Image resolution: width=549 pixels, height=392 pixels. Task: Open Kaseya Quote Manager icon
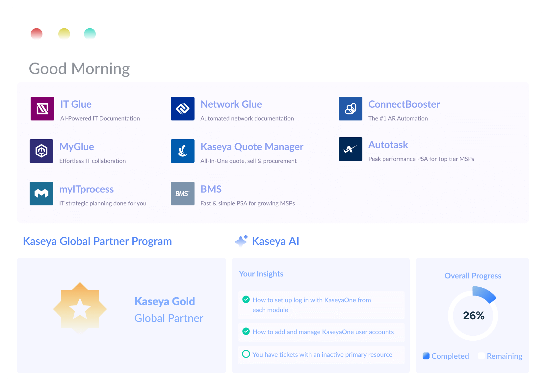pyautogui.click(x=183, y=151)
